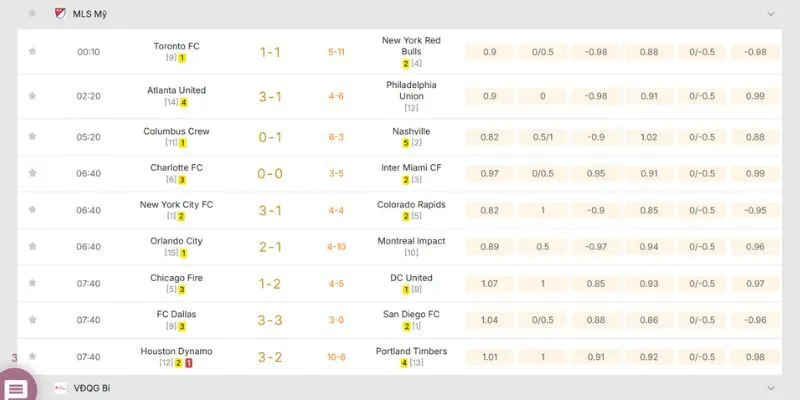Collapse the MLS Mỹ league section
The height and width of the screenshot is (400, 800).
coord(770,14)
